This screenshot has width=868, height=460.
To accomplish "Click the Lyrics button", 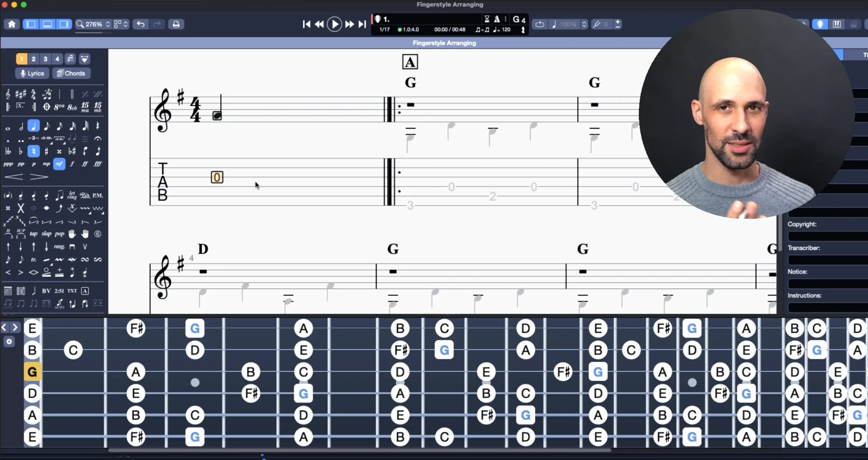I will pyautogui.click(x=32, y=73).
